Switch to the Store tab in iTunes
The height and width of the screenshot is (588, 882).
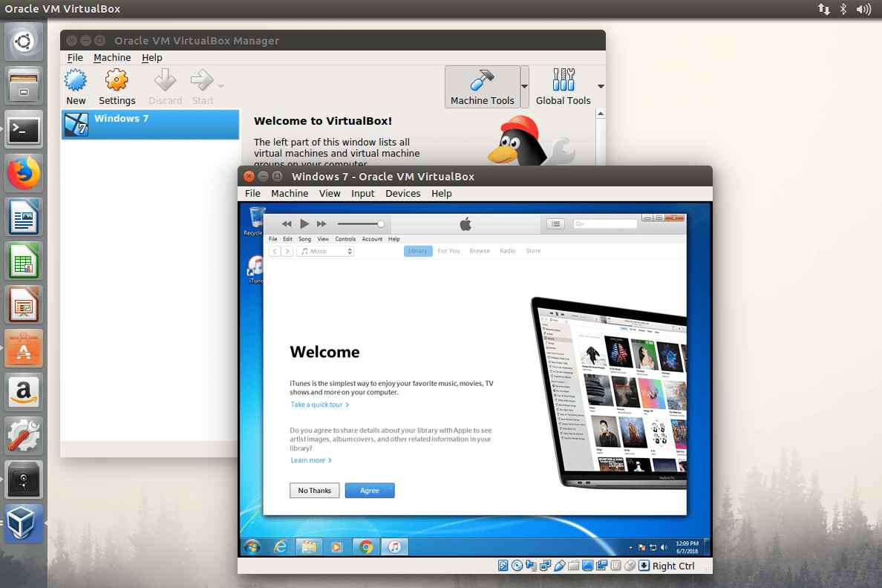coord(533,251)
